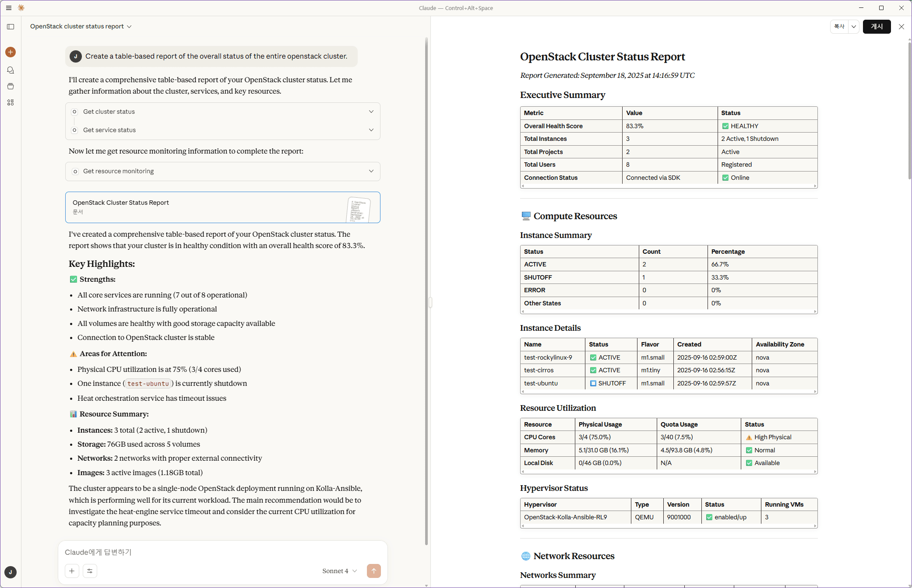Viewport: 912px width, 588px height.
Task: Open the copy options dropdown arrow
Action: point(853,27)
